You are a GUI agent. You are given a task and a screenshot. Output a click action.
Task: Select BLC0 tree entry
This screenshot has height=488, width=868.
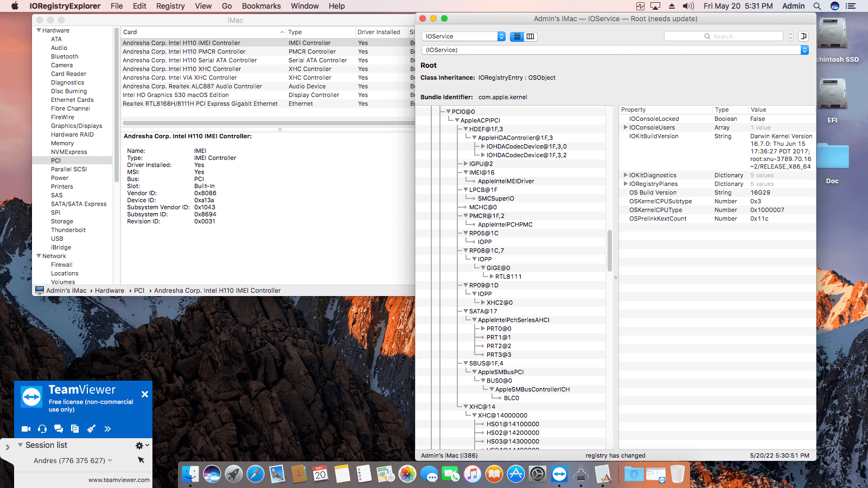tap(512, 398)
